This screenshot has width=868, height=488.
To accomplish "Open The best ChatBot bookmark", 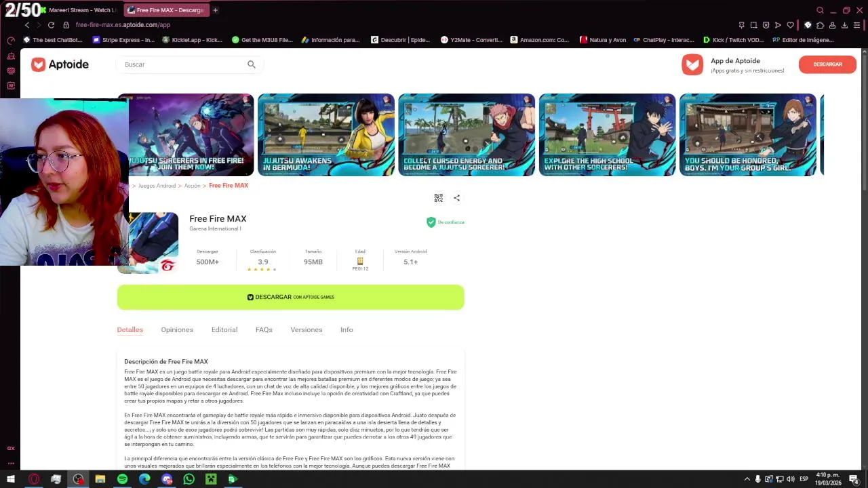I will click(53, 40).
